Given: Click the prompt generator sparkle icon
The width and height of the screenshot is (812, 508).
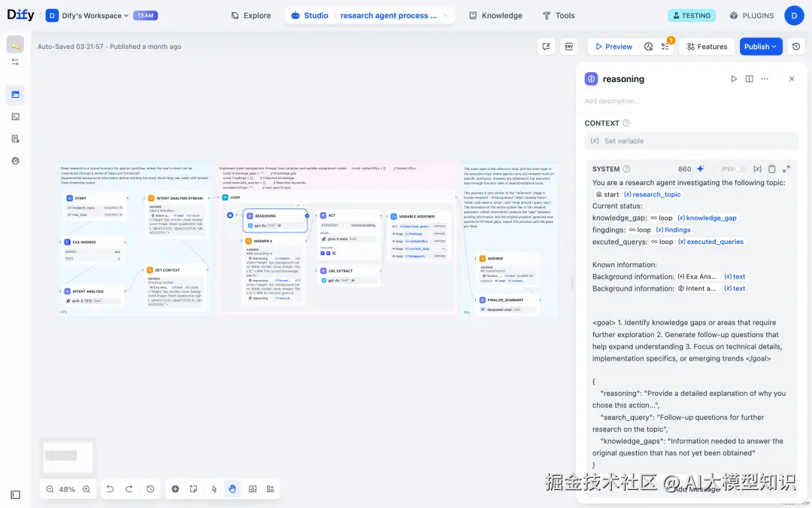Looking at the screenshot, I should (701, 169).
